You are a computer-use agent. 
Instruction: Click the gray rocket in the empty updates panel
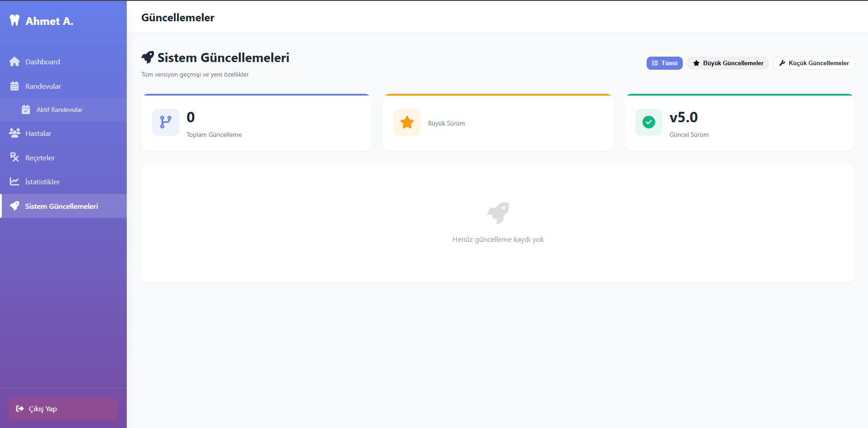pyautogui.click(x=498, y=213)
